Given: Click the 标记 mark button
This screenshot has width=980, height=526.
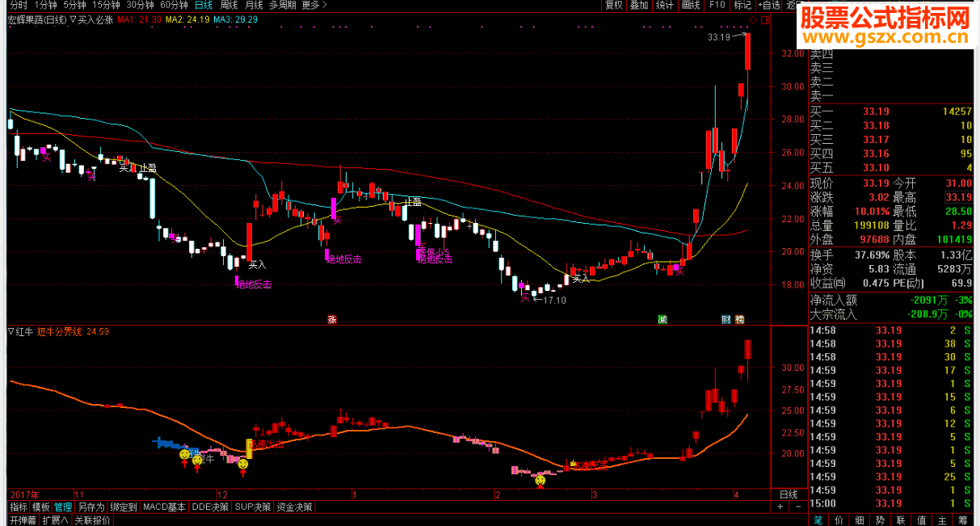Looking at the screenshot, I should click(742, 5).
